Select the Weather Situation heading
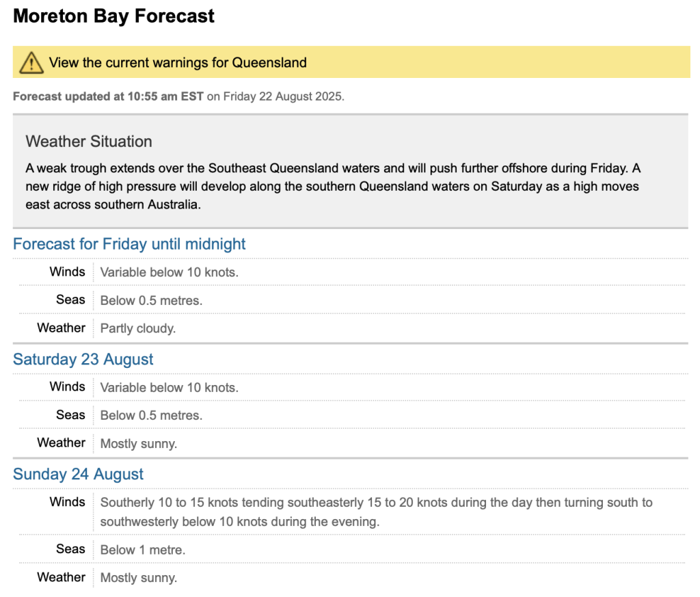This screenshot has width=700, height=597. tap(89, 142)
